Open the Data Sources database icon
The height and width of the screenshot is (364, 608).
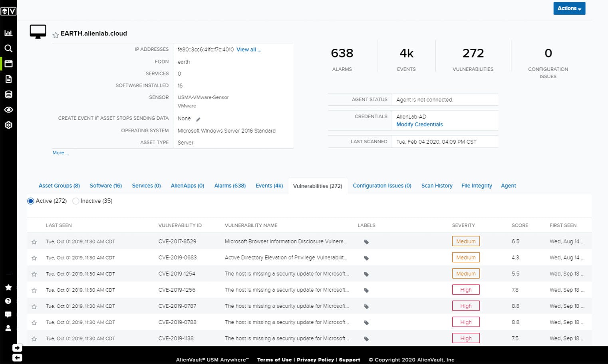coord(8,94)
